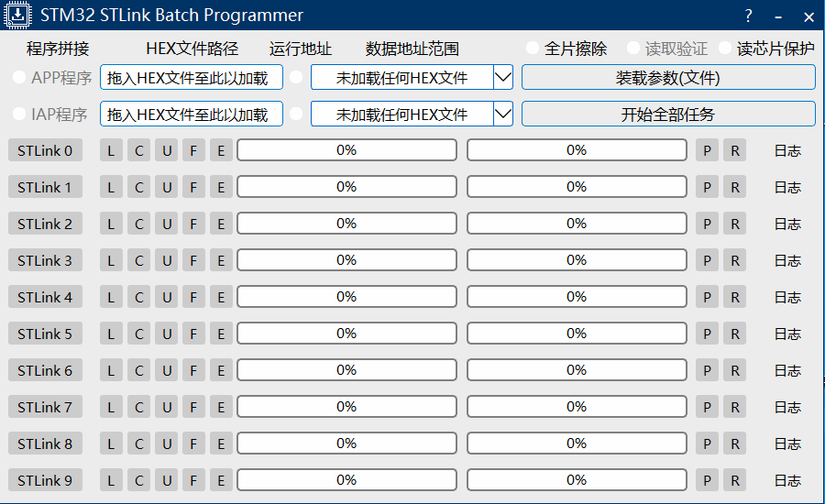Click the E button in STLink 9 row
Viewport: 825px width, 504px height.
(221, 480)
